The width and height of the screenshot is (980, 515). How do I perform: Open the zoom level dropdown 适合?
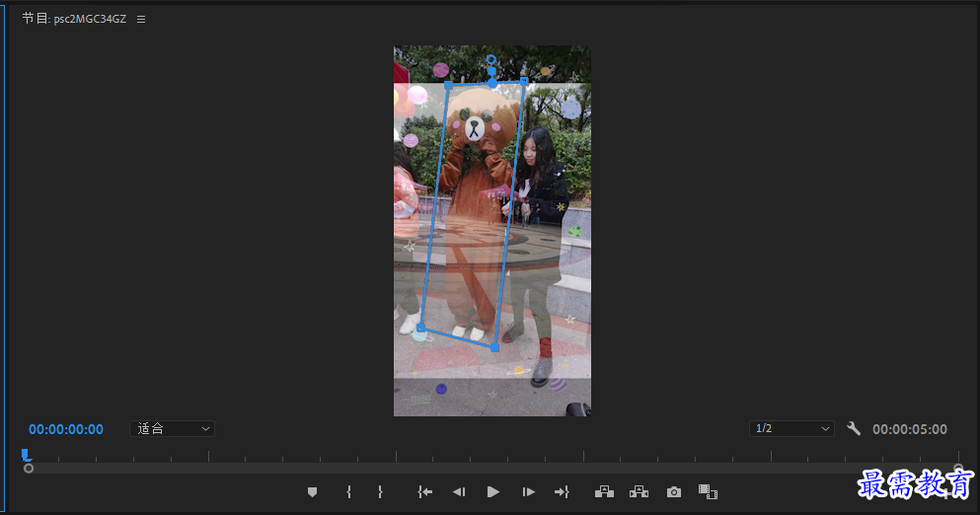[x=173, y=429]
